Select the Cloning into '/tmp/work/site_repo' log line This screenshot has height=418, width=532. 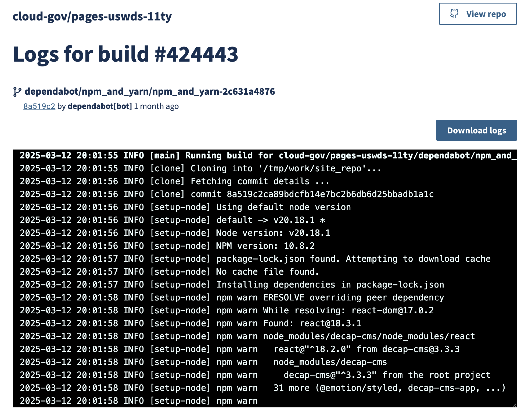point(200,168)
